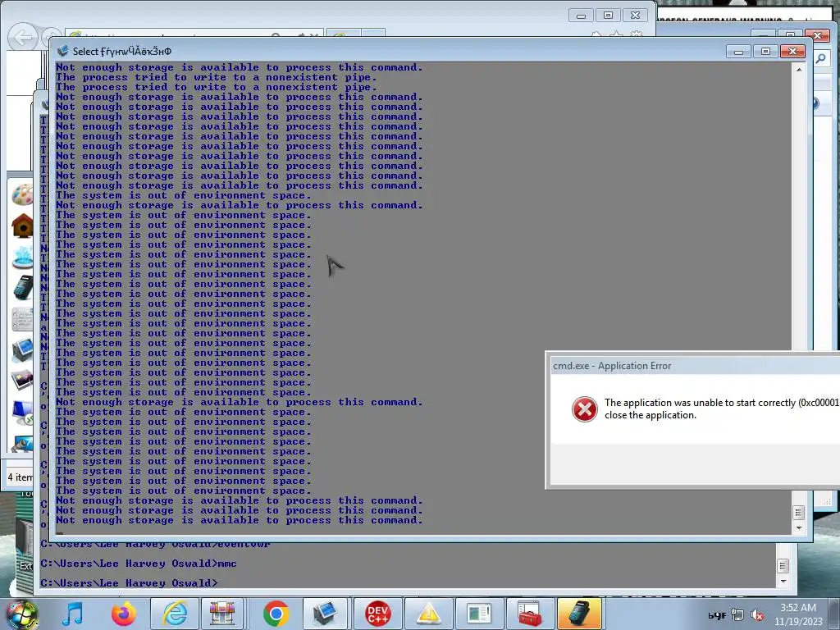Screen dimensions: 840x630
Task: Close the faded top browser window
Action: click(x=635, y=15)
